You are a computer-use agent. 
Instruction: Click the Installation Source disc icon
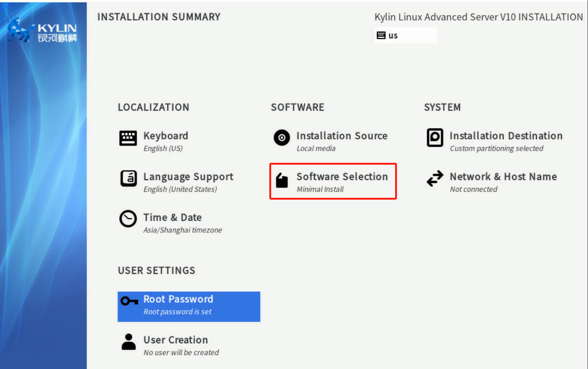281,138
